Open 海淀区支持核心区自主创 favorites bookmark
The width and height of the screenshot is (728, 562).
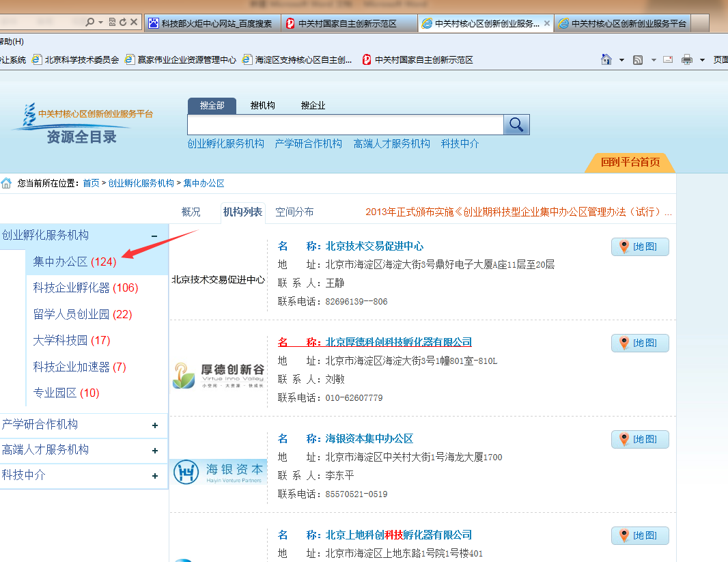tap(298, 60)
